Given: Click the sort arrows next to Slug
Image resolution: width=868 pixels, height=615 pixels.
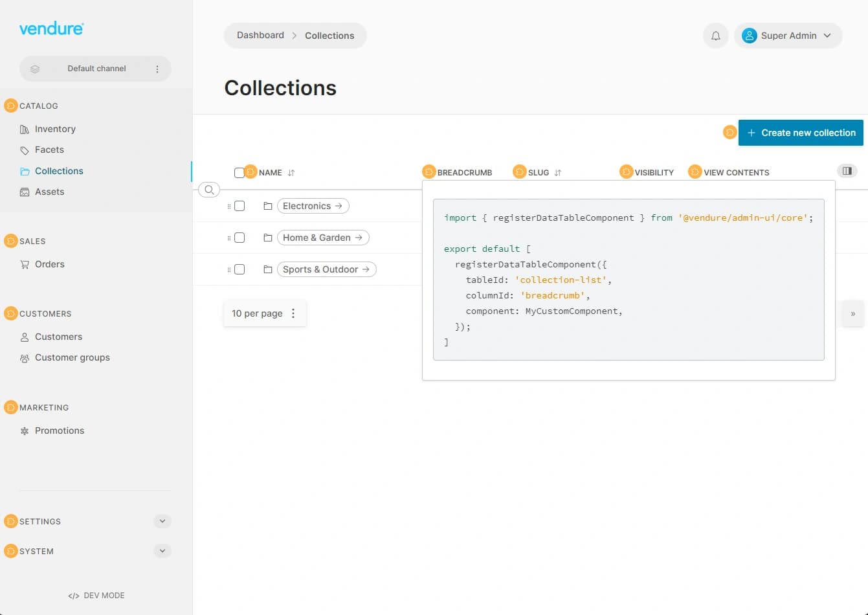Looking at the screenshot, I should coord(558,173).
